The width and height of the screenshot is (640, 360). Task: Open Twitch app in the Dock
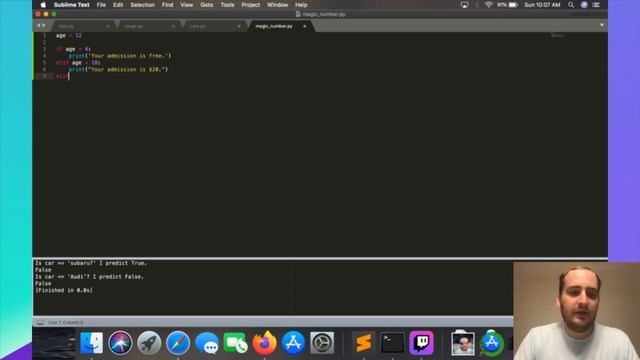421,342
